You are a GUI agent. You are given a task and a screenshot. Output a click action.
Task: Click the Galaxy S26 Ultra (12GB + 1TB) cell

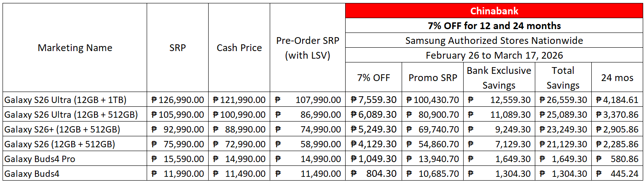[x=65, y=100]
